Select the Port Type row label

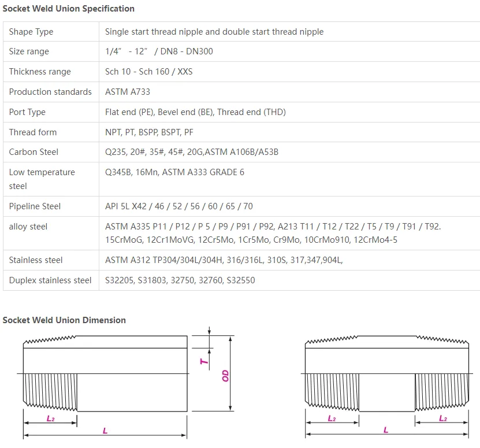27,112
